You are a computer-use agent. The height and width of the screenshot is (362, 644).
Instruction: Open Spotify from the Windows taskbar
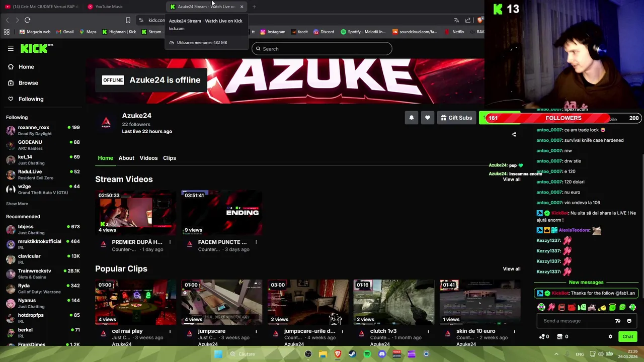tap(367, 354)
